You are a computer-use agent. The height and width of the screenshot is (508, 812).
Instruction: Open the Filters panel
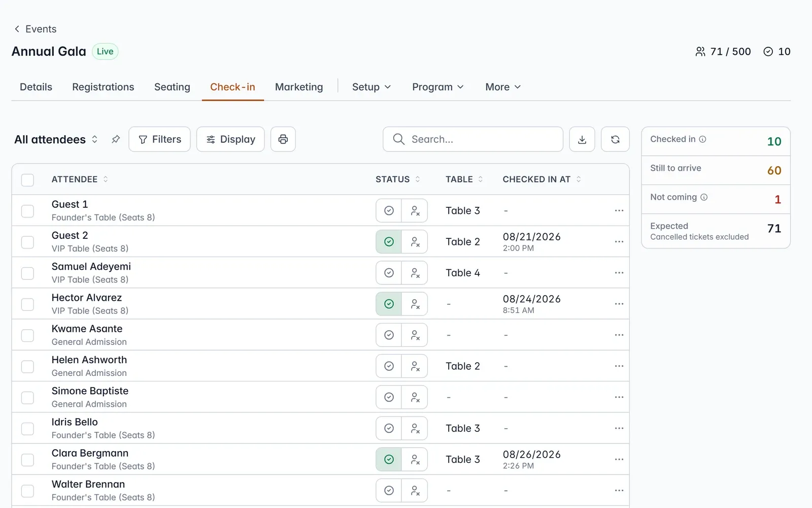click(159, 139)
